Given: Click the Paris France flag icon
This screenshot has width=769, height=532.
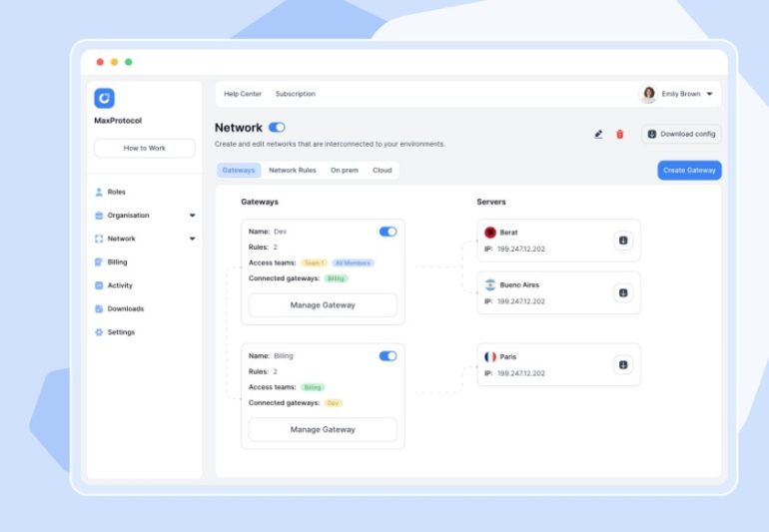Looking at the screenshot, I should pyautogui.click(x=490, y=357).
